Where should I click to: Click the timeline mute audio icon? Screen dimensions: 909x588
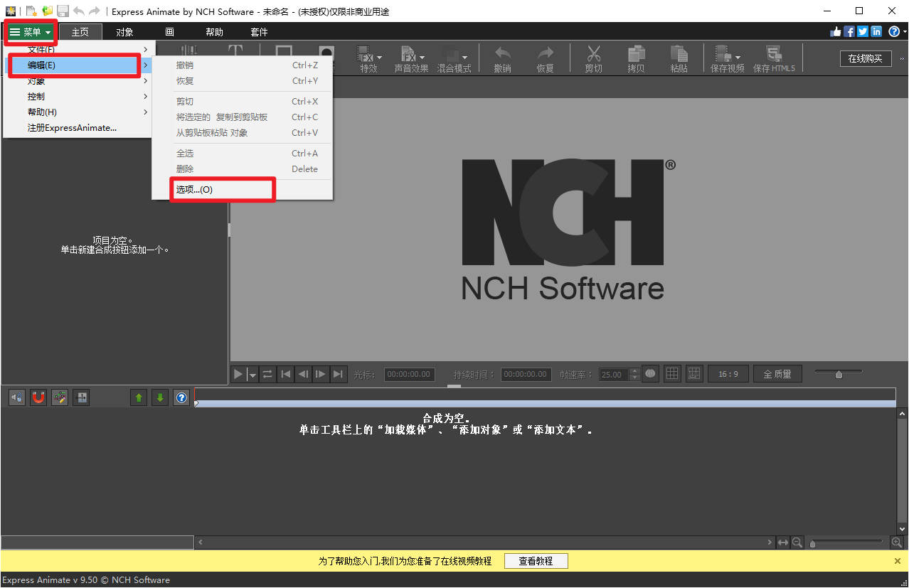17,397
